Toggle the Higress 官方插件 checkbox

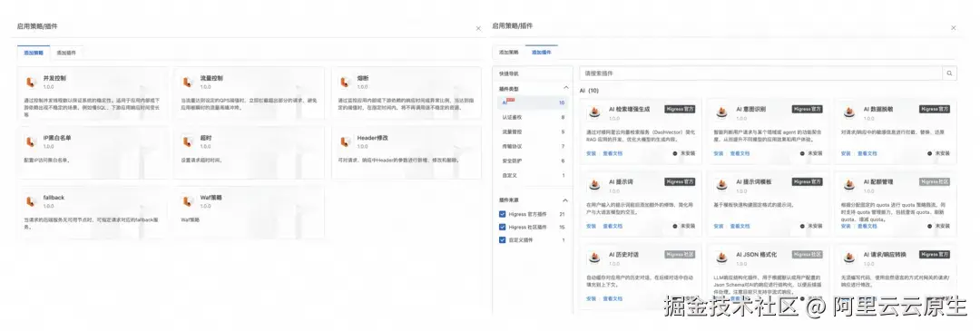pos(503,214)
